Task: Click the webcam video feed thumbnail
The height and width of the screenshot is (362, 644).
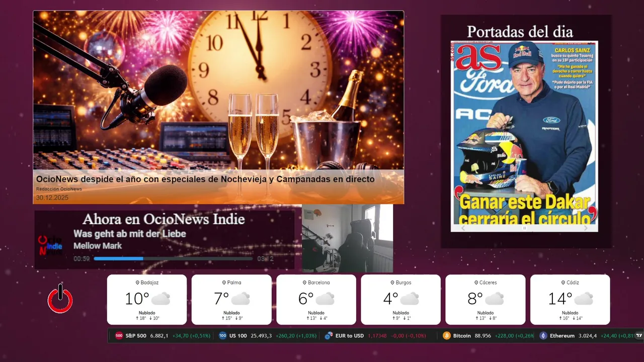Action: 347,238
